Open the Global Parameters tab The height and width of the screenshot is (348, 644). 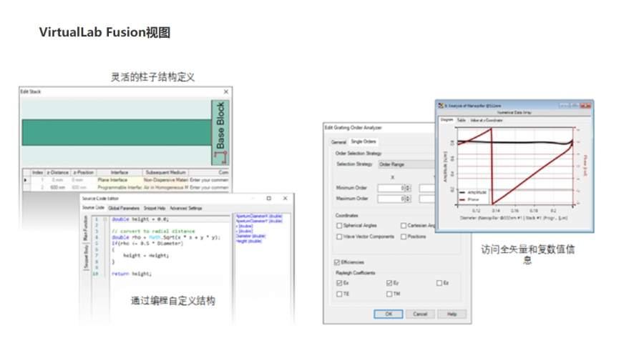click(x=124, y=208)
